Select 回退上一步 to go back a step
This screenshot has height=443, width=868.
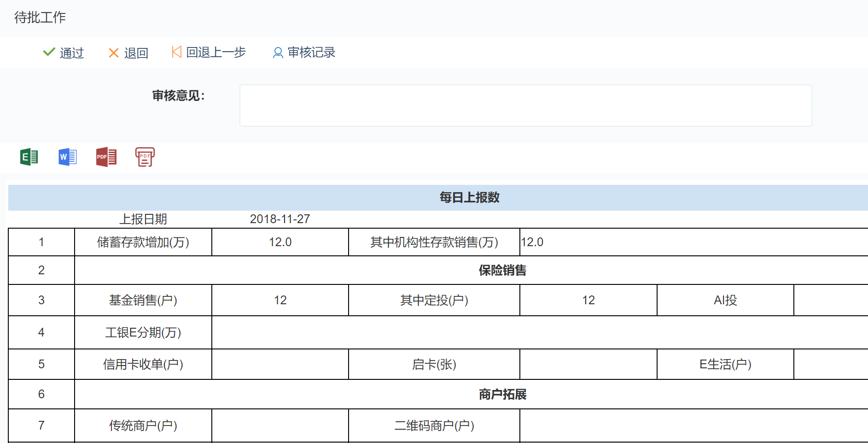[x=209, y=53]
